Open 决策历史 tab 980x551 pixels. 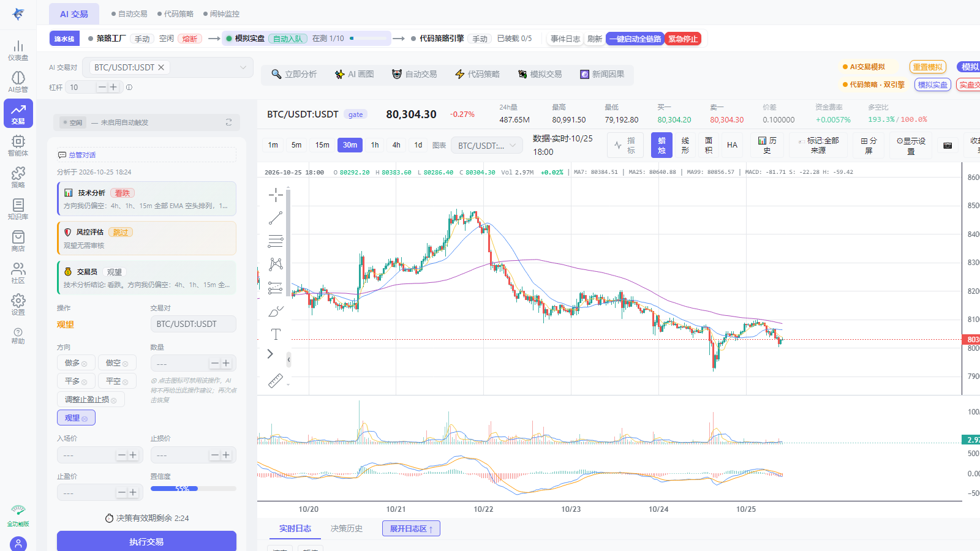(x=347, y=528)
